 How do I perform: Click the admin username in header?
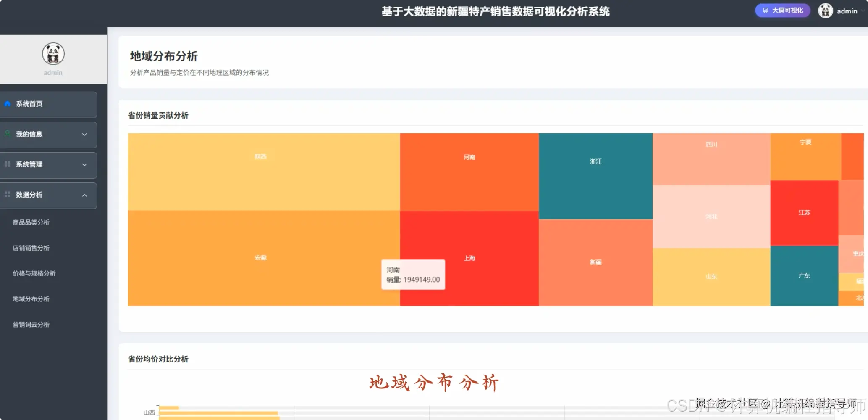coord(847,11)
